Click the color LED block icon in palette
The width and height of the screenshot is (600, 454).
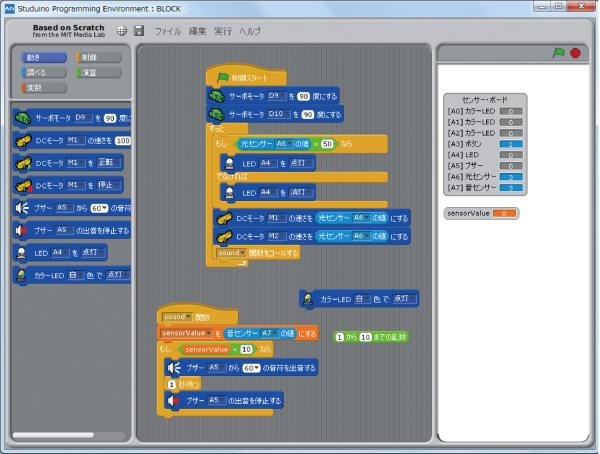click(x=21, y=275)
